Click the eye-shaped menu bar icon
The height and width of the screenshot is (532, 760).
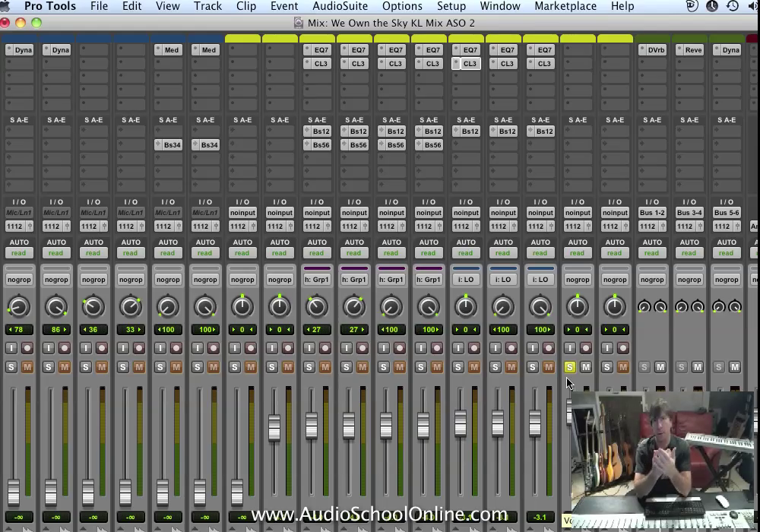coord(692,6)
